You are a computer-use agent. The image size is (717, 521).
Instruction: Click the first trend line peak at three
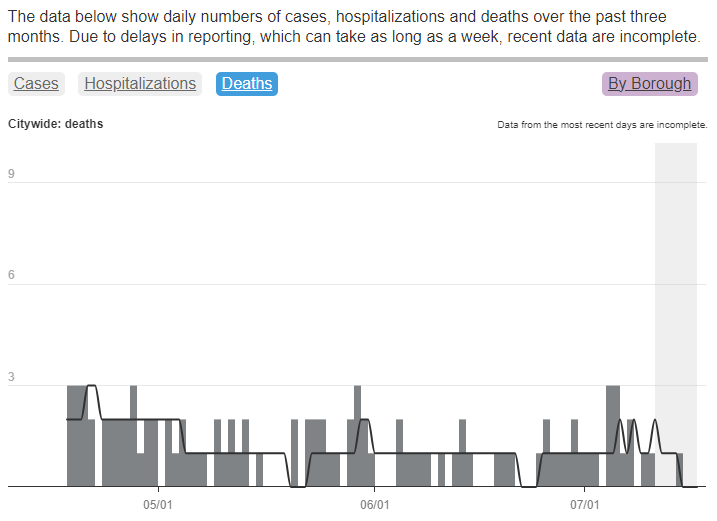coord(92,386)
